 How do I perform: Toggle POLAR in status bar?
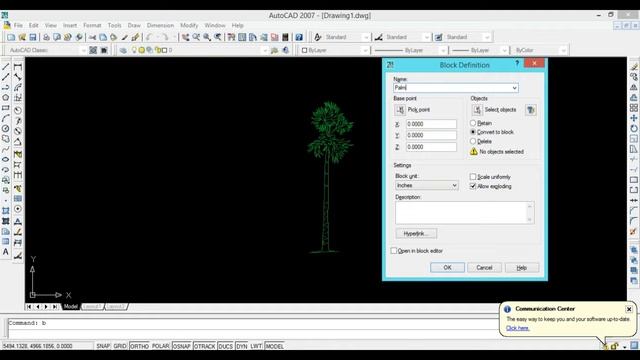coord(161,346)
